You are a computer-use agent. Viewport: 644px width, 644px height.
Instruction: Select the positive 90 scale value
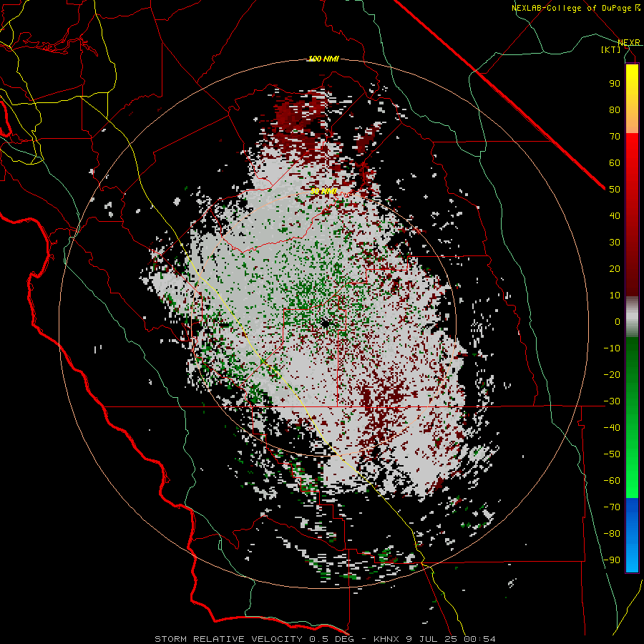615,84
